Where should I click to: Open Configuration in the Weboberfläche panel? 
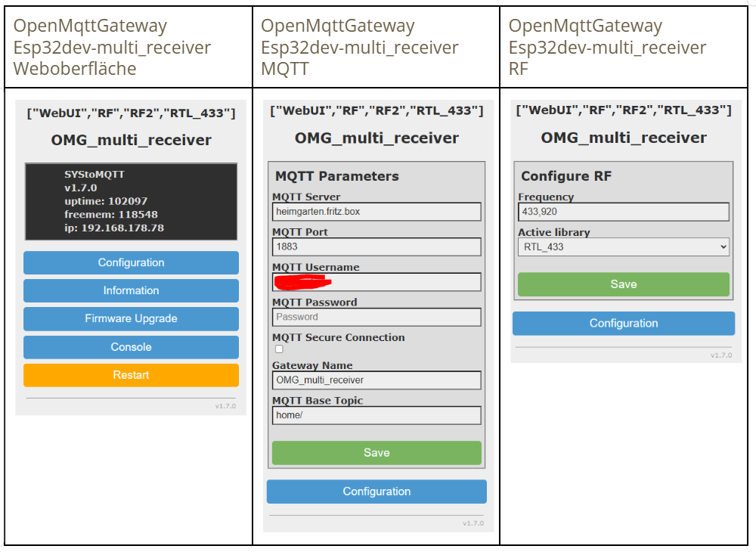point(131,262)
